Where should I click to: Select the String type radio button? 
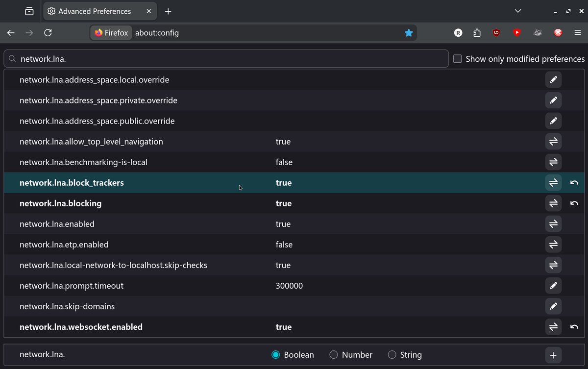click(x=392, y=355)
